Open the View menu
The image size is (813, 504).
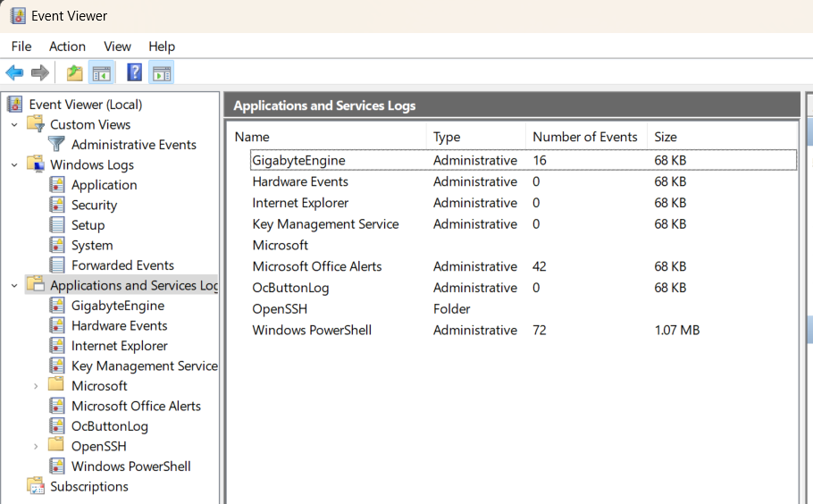click(117, 46)
